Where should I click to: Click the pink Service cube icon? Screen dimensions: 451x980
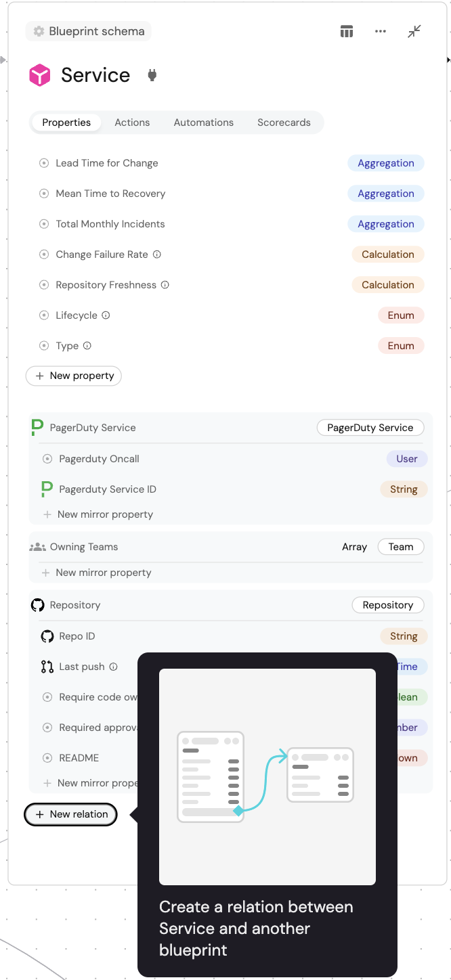point(40,75)
